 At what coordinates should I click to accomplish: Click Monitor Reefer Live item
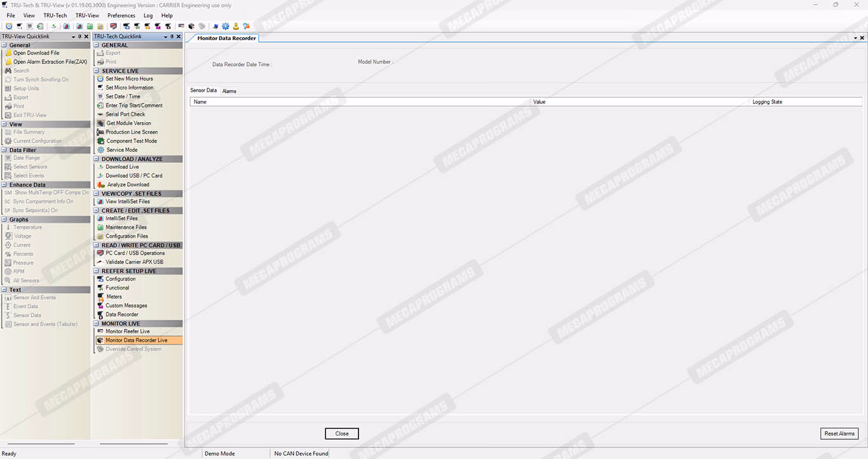[x=127, y=331]
